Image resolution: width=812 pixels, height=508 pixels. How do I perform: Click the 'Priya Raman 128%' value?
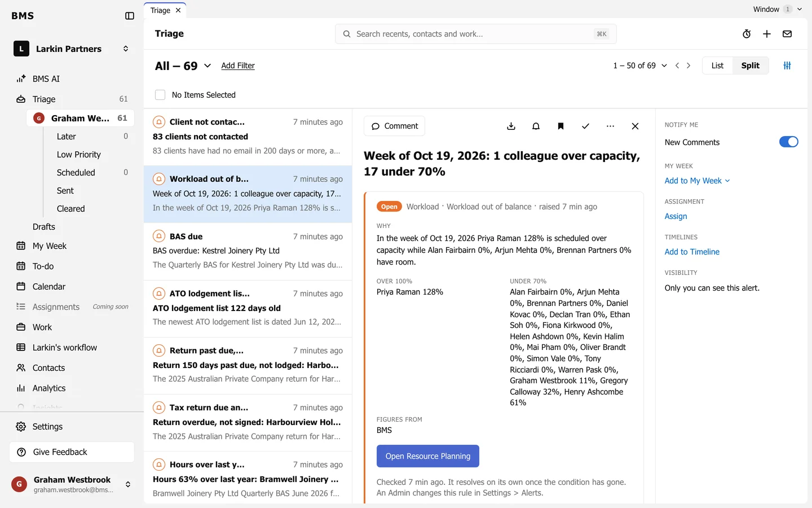[x=410, y=292]
